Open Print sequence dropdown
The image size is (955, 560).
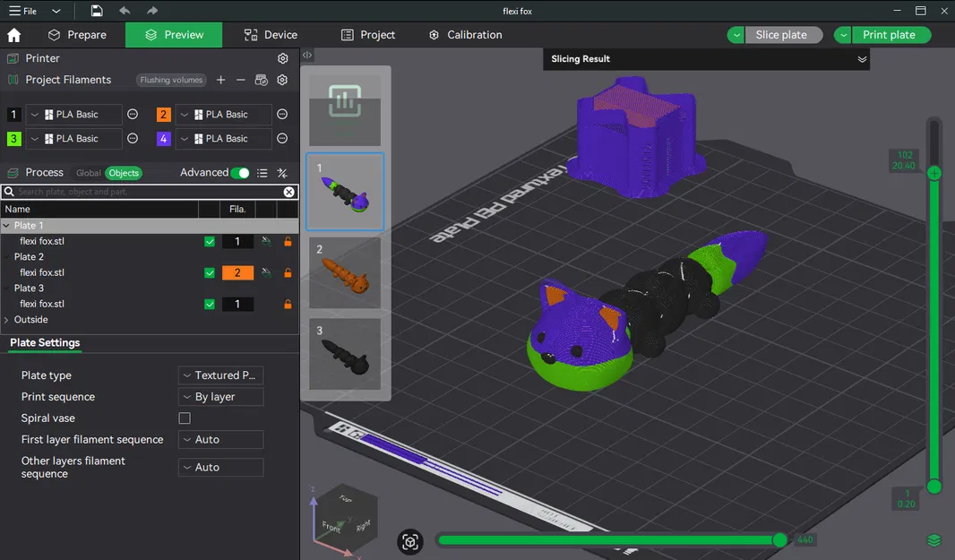220,397
